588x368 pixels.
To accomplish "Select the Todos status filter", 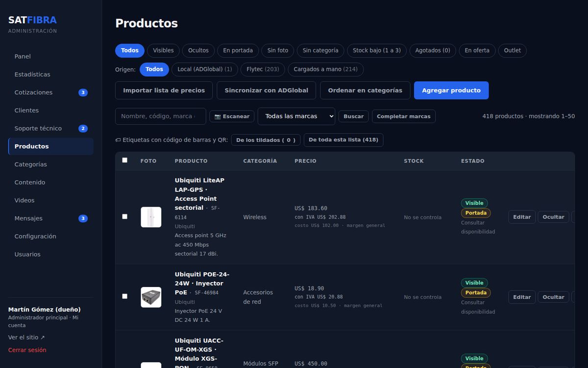I will 130,51.
